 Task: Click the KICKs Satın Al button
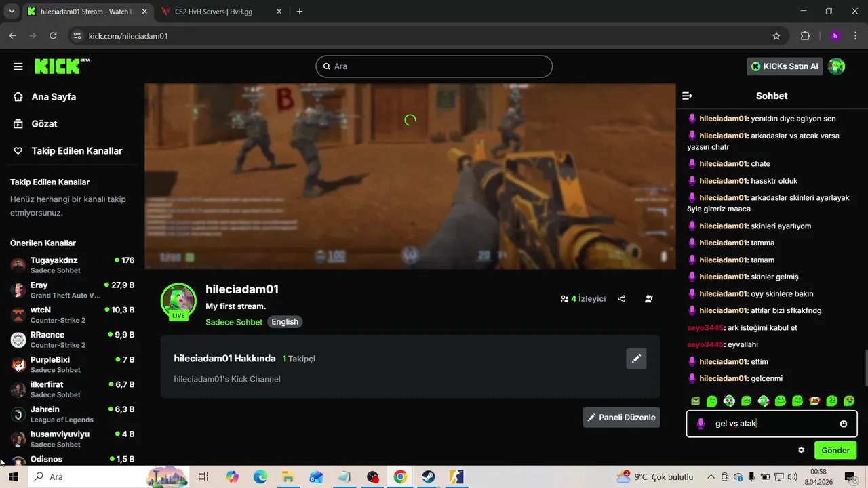[x=785, y=66]
